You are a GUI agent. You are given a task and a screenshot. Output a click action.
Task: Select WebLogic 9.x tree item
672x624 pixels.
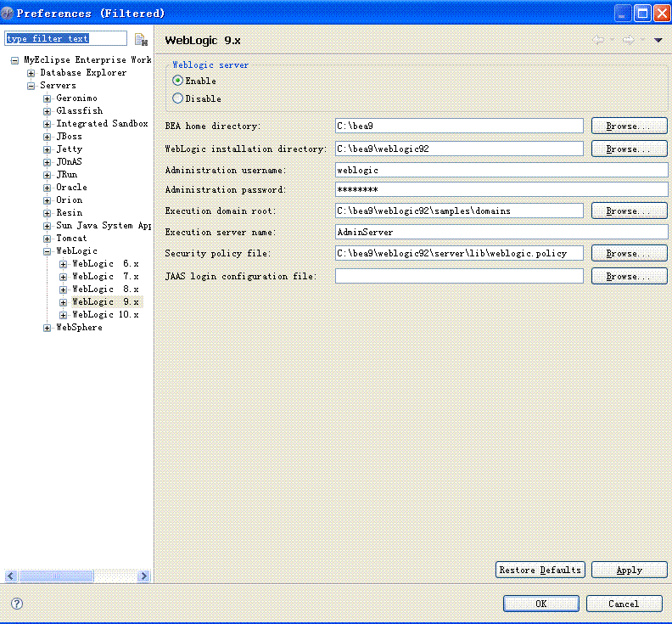point(105,301)
